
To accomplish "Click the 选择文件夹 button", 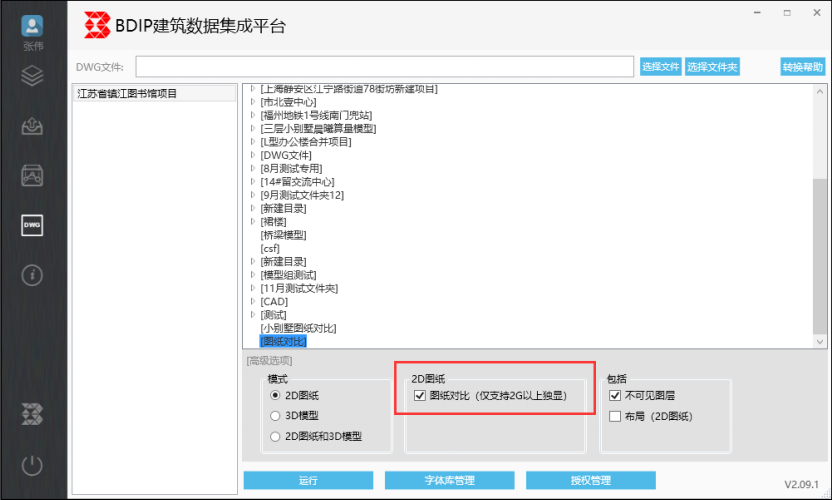I will pyautogui.click(x=712, y=67).
